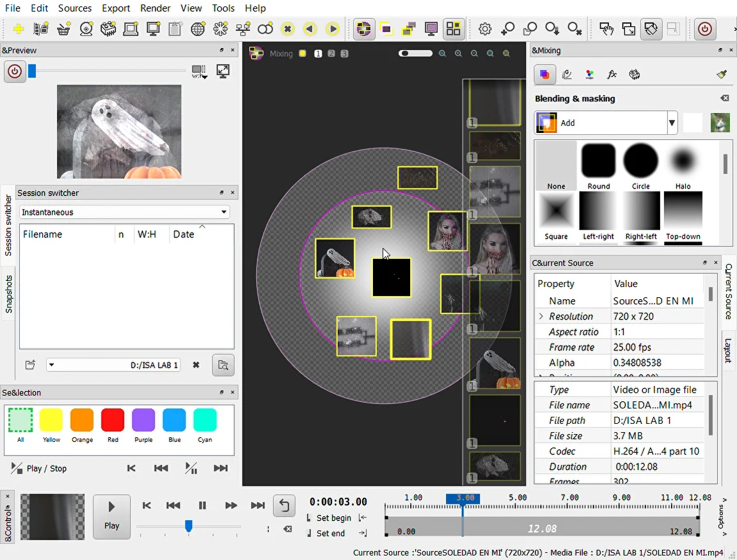This screenshot has width=737, height=560.
Task: Click the clear brush icon in Mixing panel
Action: click(x=722, y=75)
